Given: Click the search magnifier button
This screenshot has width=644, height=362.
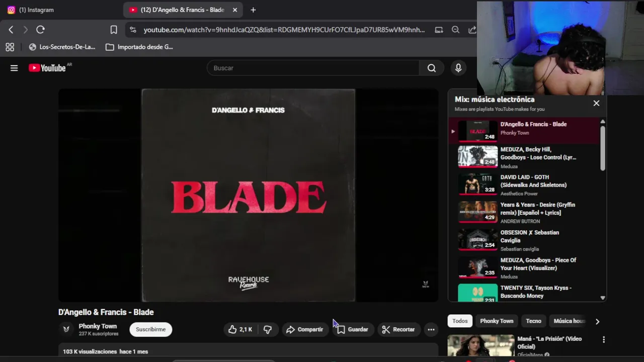Looking at the screenshot, I should coord(432,68).
